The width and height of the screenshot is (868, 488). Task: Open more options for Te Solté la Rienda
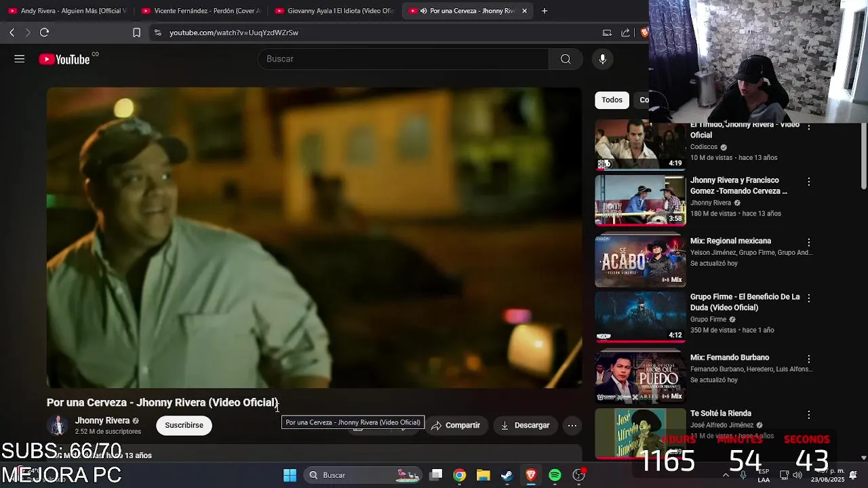[x=808, y=414]
